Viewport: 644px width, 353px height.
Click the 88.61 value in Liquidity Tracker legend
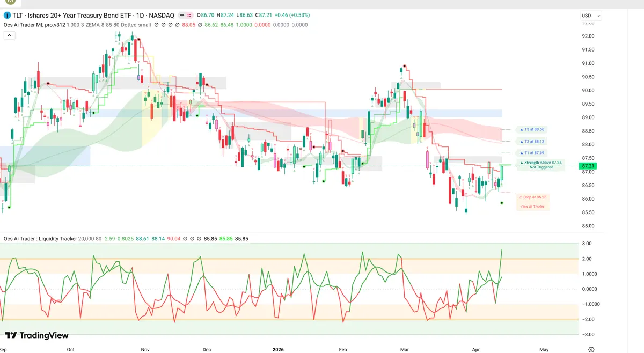[x=143, y=238]
